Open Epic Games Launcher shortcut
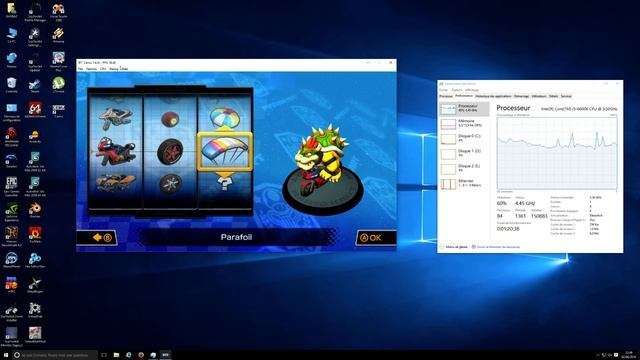This screenshot has height=360, width=640. pyautogui.click(x=11, y=186)
